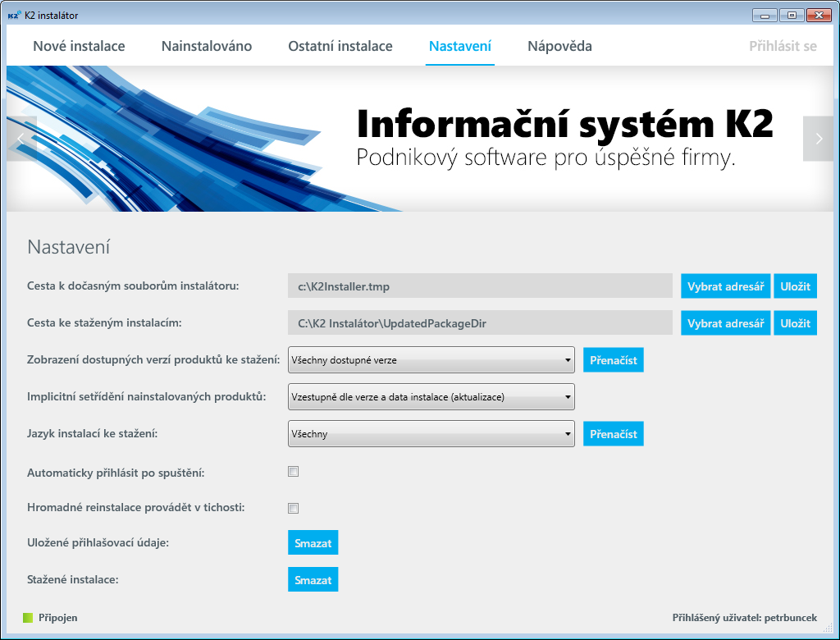Select the Ostatní instalace tab
840x640 pixels.
(x=340, y=46)
